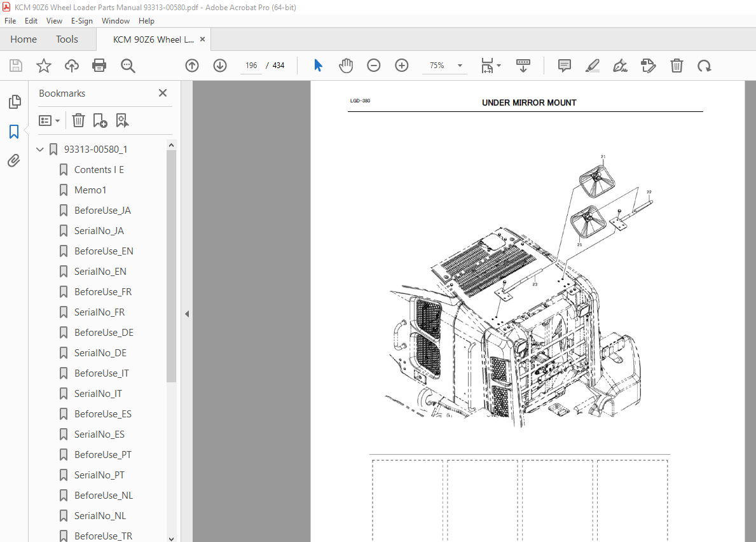
Task: Select the 93313-00580_1 root bookmark
Action: (x=95, y=149)
